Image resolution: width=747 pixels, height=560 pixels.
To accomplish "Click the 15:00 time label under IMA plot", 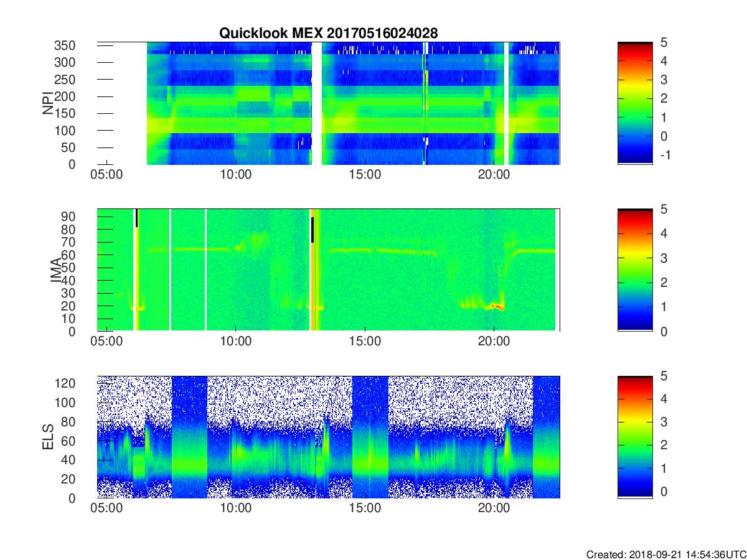I will [x=365, y=342].
